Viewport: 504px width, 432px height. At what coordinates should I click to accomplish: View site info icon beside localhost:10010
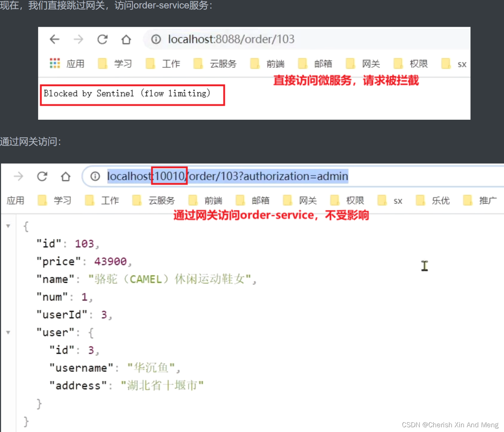pyautogui.click(x=95, y=176)
